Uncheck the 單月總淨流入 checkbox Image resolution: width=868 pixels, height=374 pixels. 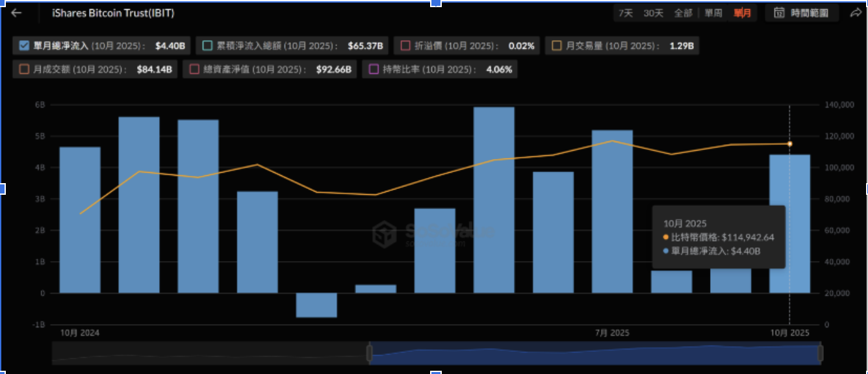[24, 46]
